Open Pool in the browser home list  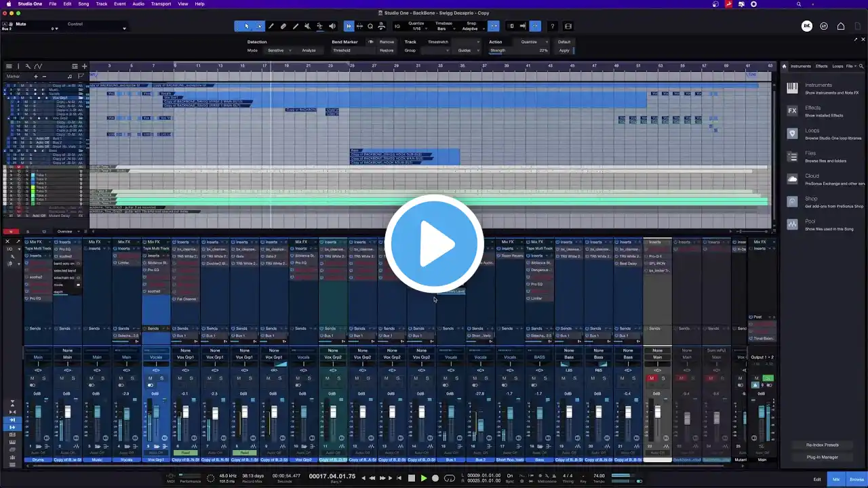(x=823, y=224)
